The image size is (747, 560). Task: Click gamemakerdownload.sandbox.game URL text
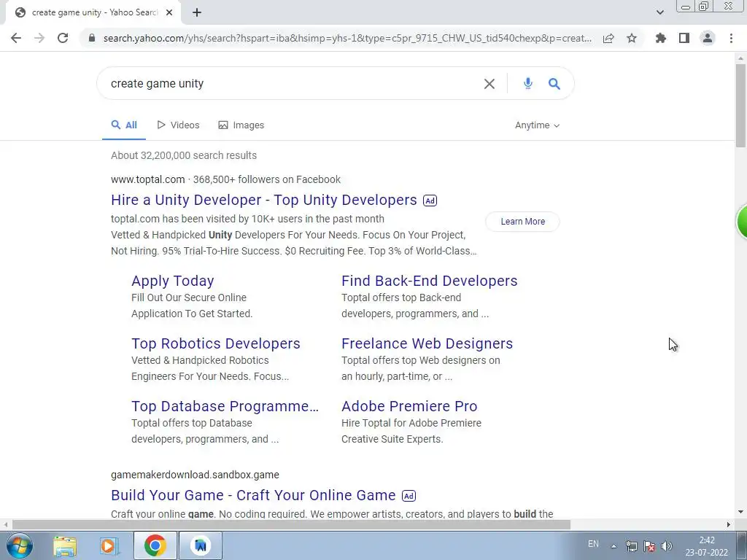click(x=195, y=475)
